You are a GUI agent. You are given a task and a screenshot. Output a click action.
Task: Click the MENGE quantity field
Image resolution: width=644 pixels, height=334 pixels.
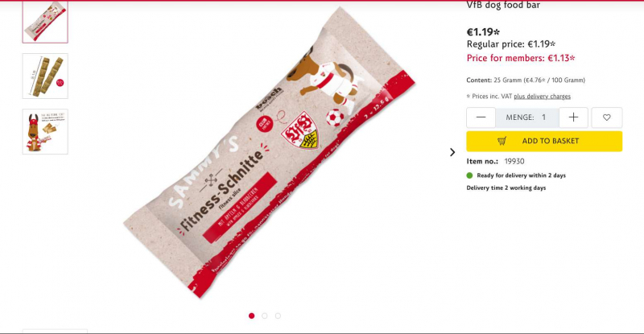[527, 118]
